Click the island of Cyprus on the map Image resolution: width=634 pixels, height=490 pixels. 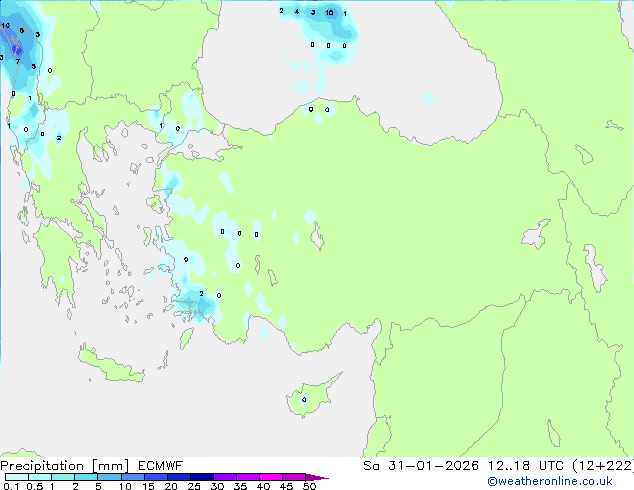(x=311, y=396)
